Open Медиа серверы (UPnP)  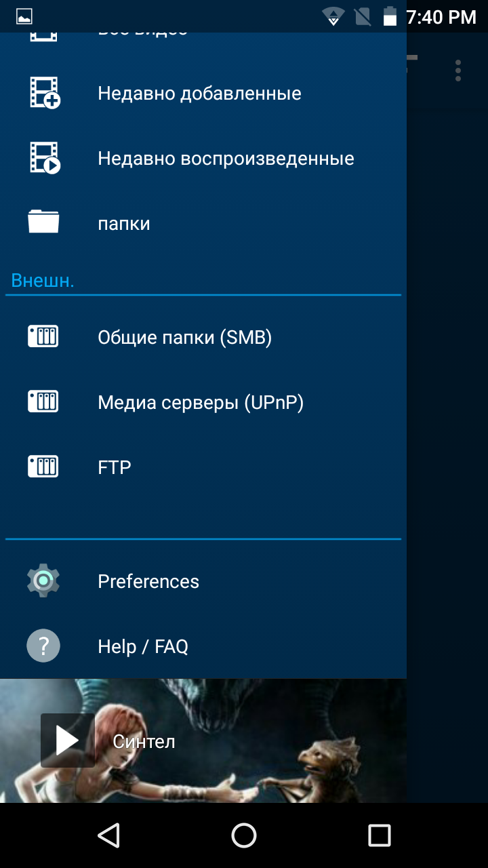click(203, 402)
